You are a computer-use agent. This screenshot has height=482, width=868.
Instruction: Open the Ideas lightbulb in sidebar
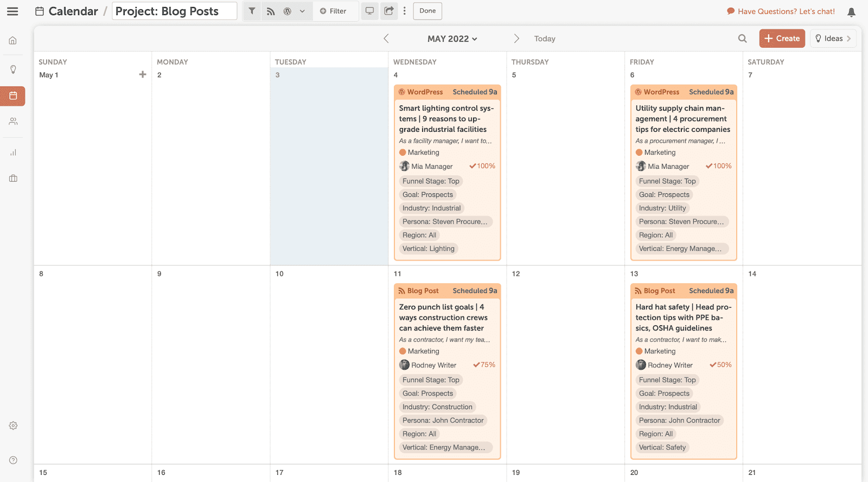[x=13, y=69]
